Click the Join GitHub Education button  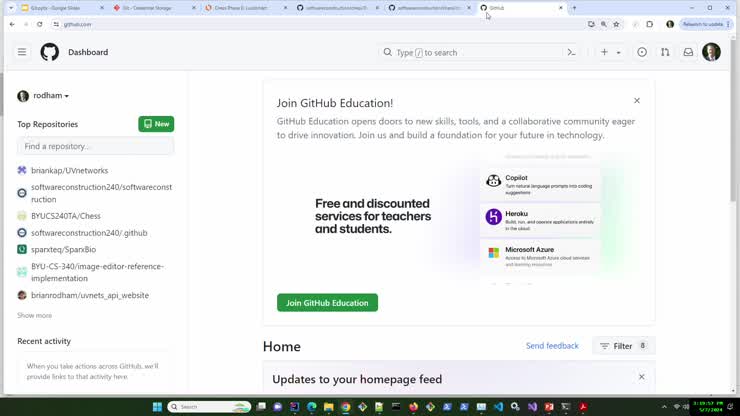tap(327, 303)
